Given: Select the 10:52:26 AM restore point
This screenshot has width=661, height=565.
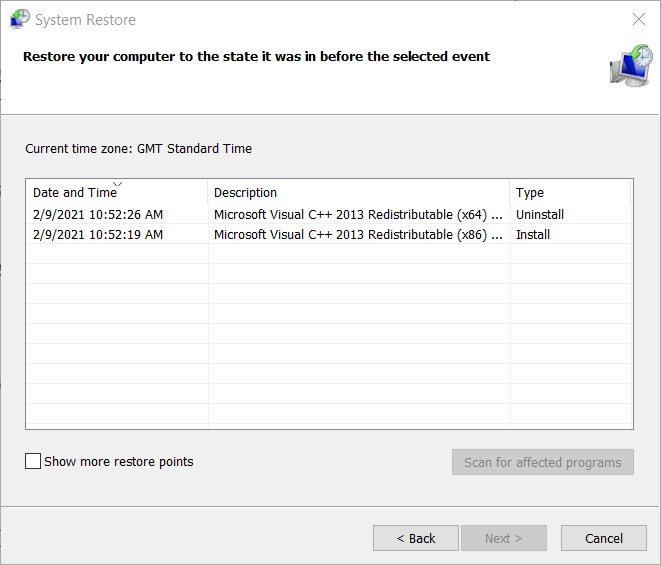Looking at the screenshot, I should [98, 215].
